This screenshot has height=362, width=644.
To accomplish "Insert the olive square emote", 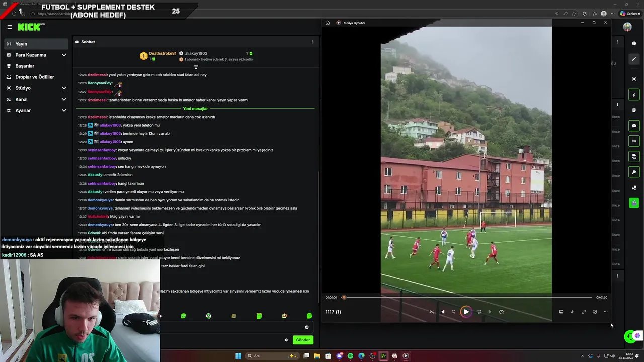I will pos(234,316).
